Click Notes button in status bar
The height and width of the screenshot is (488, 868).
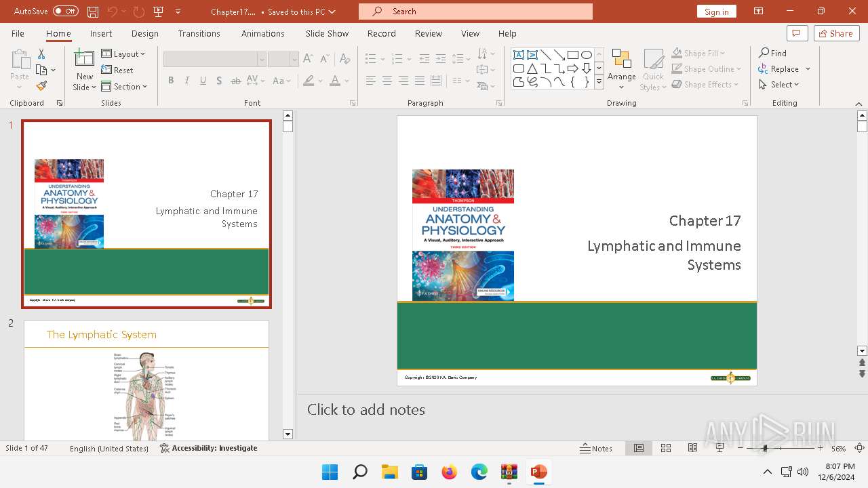(x=597, y=448)
